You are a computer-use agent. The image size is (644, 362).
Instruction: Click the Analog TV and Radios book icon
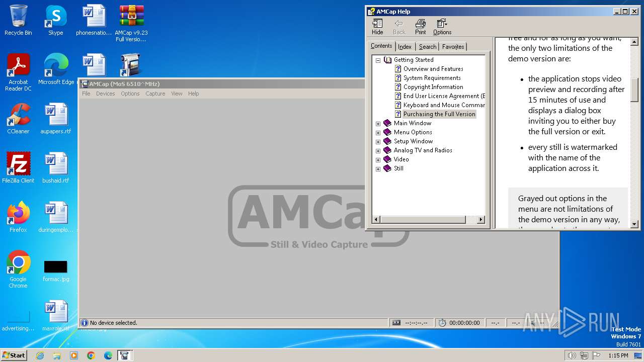tap(387, 150)
